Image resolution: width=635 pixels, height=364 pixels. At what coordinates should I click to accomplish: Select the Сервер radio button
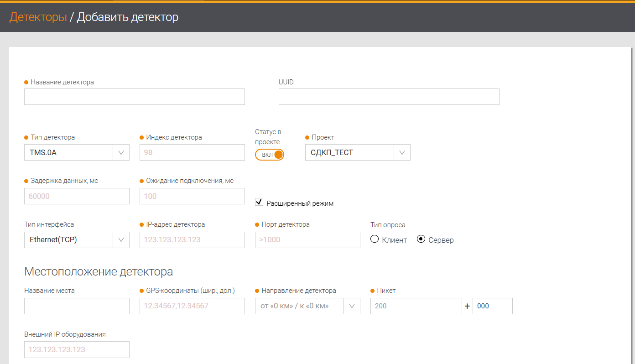(x=421, y=239)
